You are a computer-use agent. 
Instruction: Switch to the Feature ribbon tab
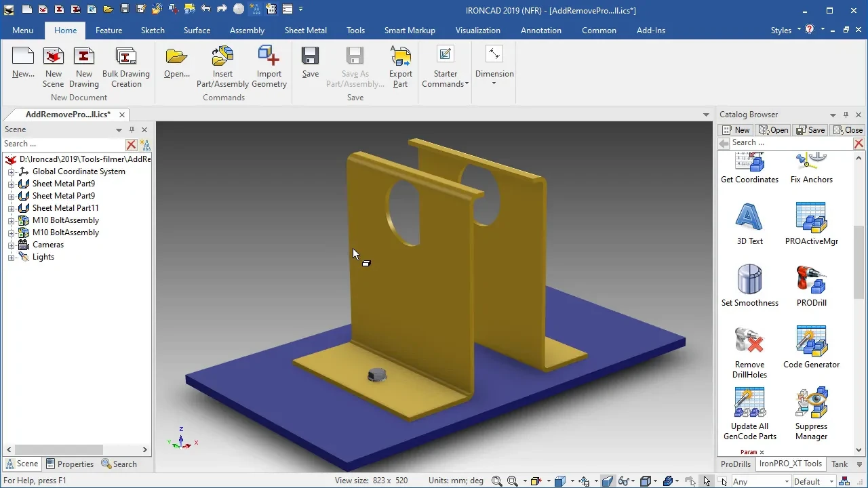(108, 30)
